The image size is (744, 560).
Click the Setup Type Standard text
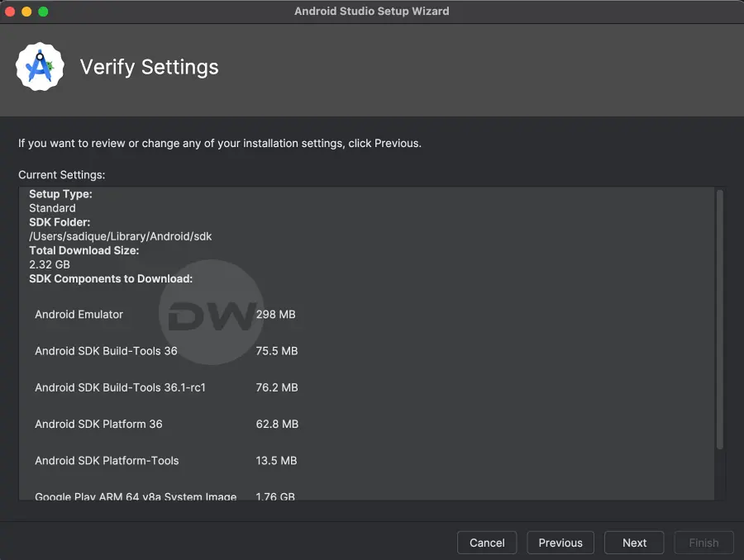[52, 208]
